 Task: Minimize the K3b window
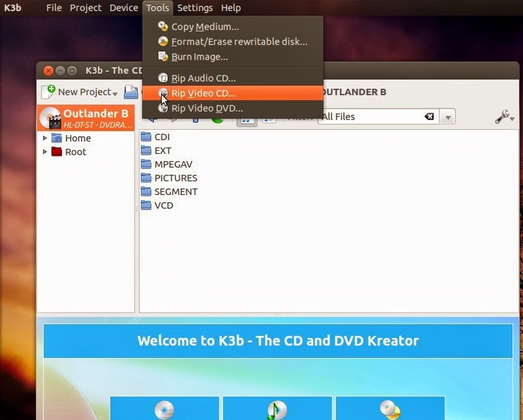coord(61,70)
